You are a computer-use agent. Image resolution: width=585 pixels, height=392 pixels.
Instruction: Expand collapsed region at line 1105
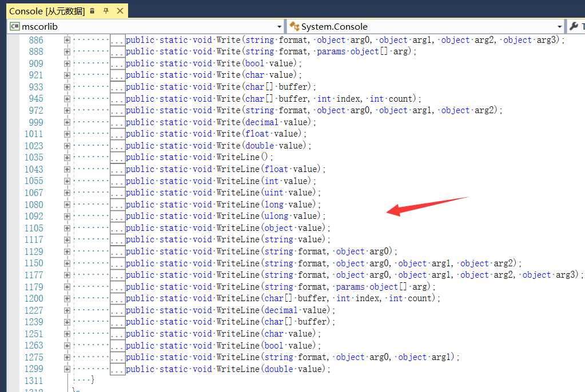point(67,228)
